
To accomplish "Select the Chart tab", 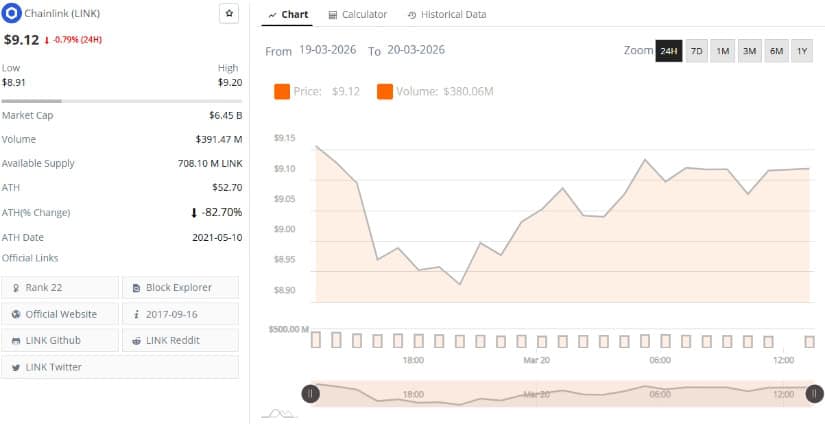I will (x=288, y=15).
